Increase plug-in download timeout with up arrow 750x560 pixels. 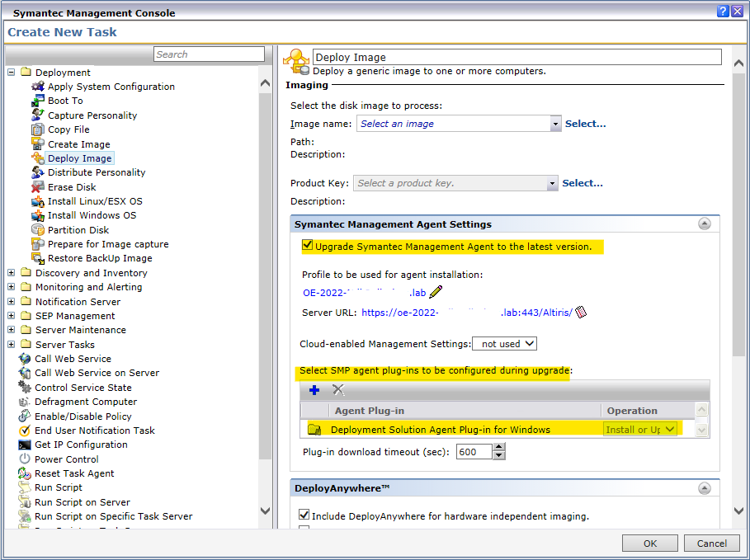pyautogui.click(x=498, y=448)
